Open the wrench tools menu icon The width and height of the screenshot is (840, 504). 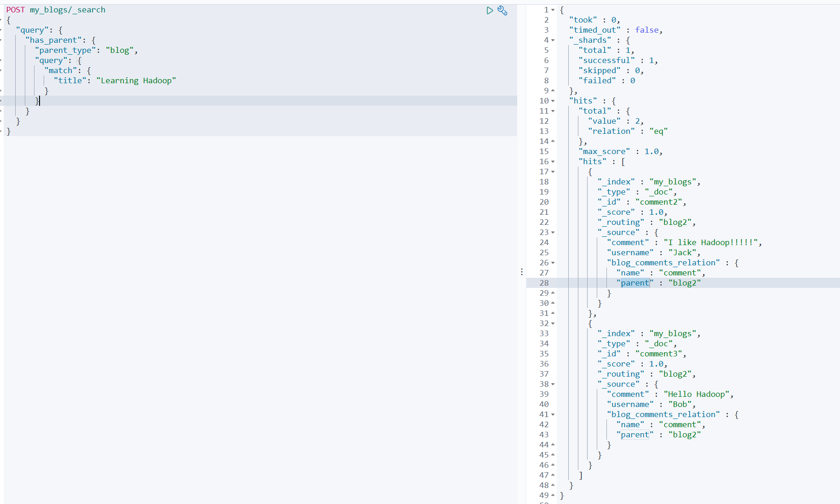click(503, 10)
